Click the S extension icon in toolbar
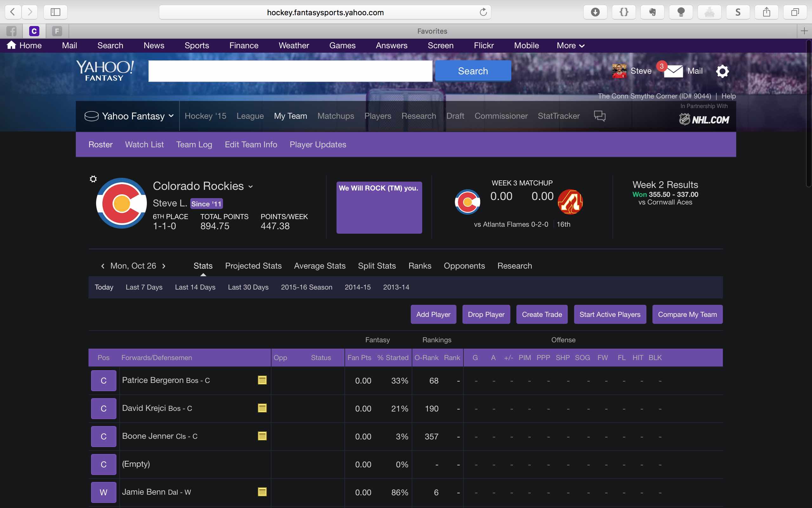Screen dimensions: 812x508 [738, 12]
